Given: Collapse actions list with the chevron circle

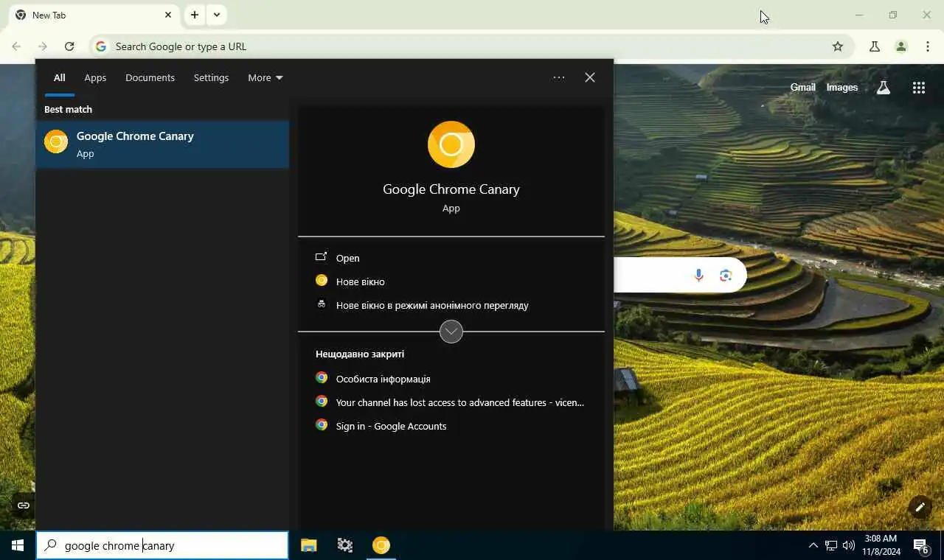Looking at the screenshot, I should [451, 332].
